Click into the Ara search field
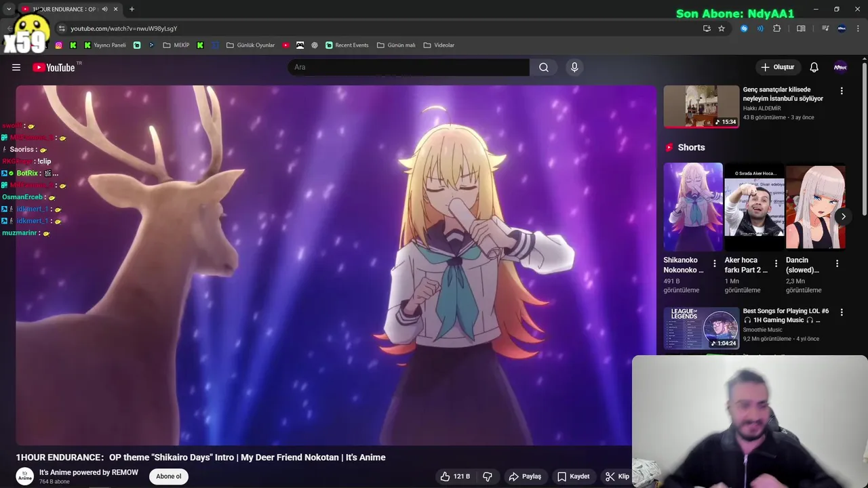Viewport: 868px width, 488px height. (408, 67)
